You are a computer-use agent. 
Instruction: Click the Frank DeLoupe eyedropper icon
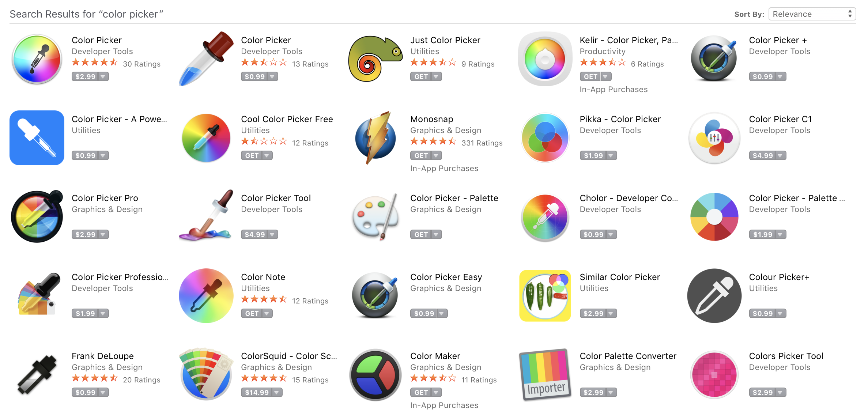point(36,374)
